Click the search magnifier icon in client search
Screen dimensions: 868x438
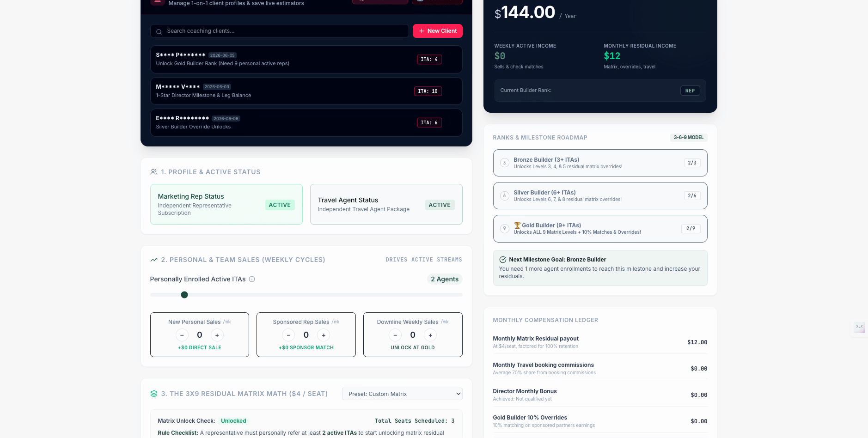point(159,31)
